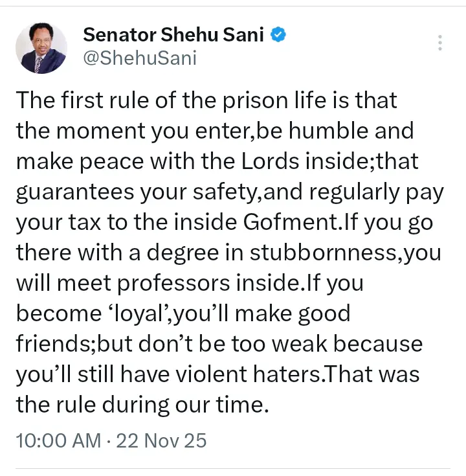Tap the final line ending in our time
This screenshot has width=466, height=476.
142,405
